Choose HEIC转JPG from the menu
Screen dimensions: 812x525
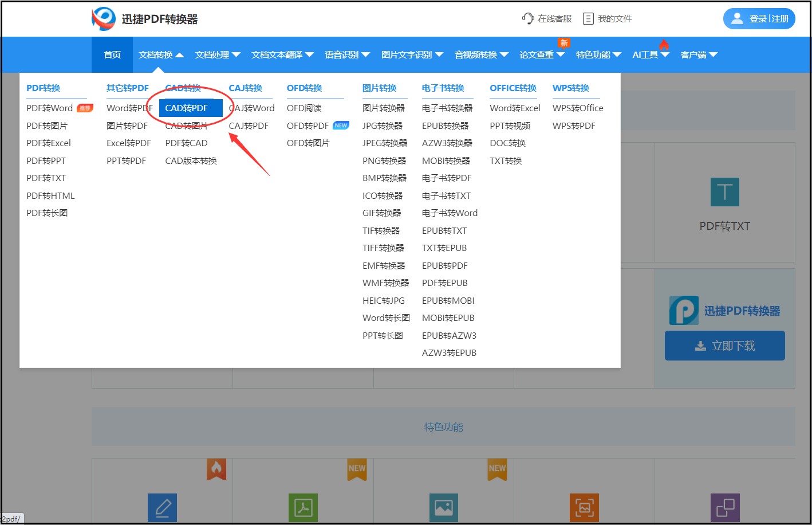(384, 300)
